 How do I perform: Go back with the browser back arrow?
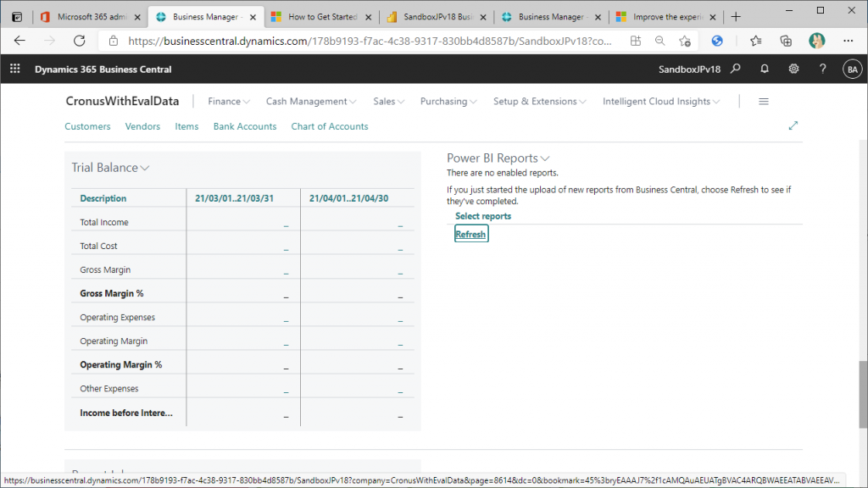point(20,41)
